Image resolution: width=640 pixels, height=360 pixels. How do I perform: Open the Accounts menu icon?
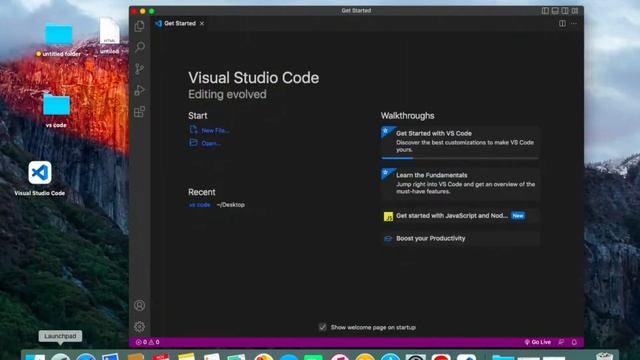(140, 305)
